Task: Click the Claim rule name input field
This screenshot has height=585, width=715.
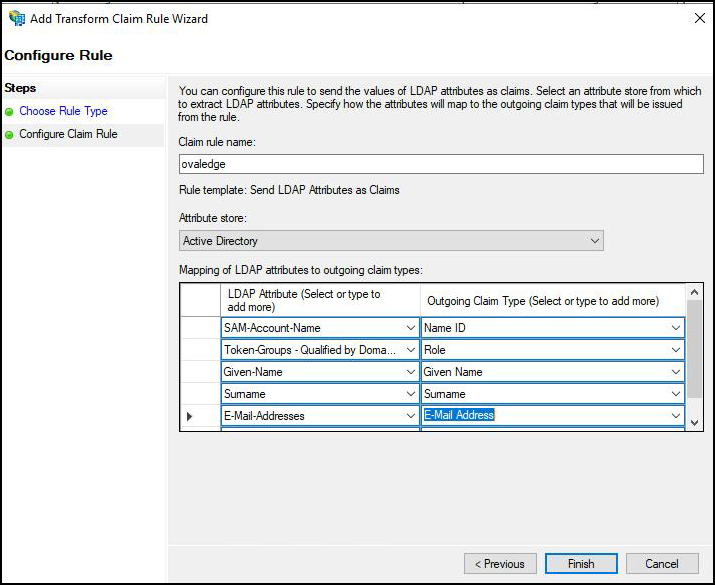Action: pos(440,164)
